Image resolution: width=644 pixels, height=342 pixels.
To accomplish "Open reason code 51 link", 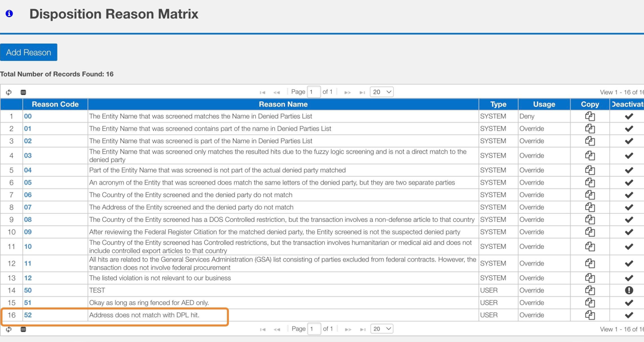I will tap(28, 302).
